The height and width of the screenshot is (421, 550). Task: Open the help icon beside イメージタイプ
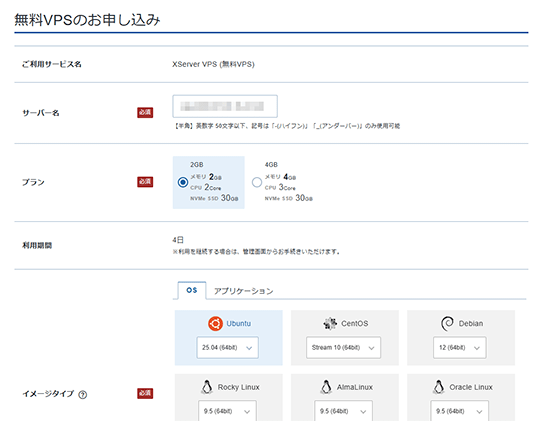tap(82, 395)
